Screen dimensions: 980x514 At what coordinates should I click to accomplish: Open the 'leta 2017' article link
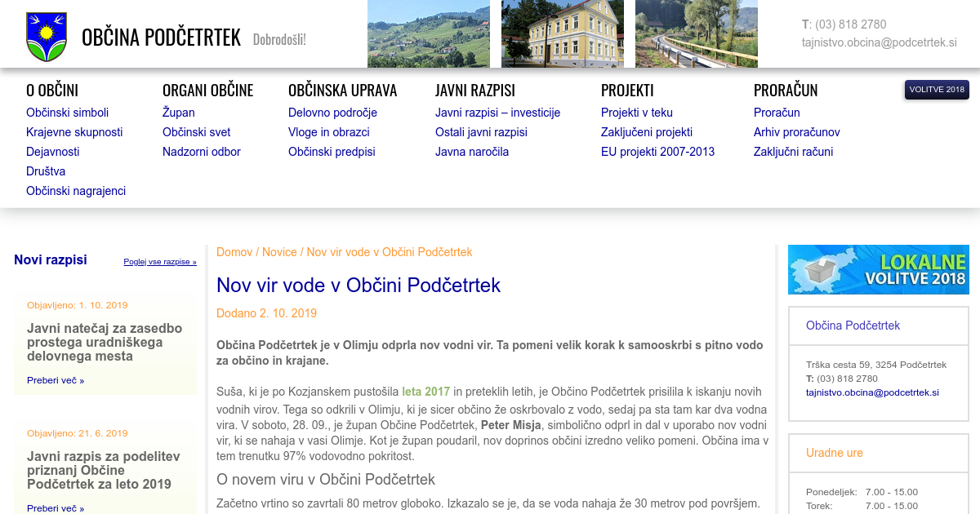point(425,392)
